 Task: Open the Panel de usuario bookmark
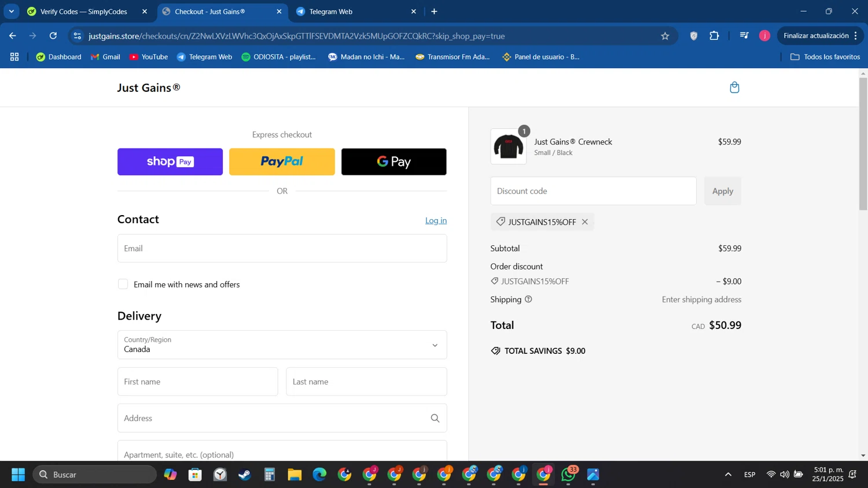[540, 57]
